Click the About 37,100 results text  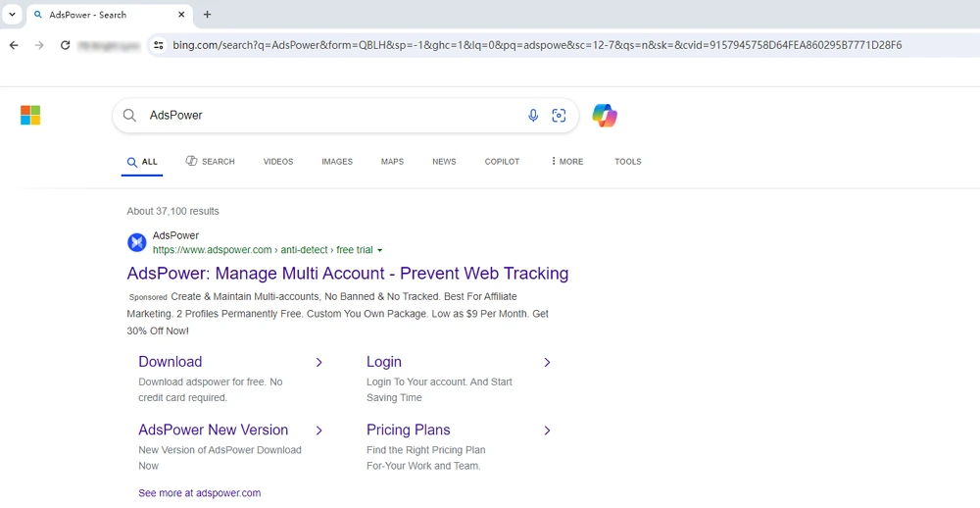pyautogui.click(x=172, y=211)
